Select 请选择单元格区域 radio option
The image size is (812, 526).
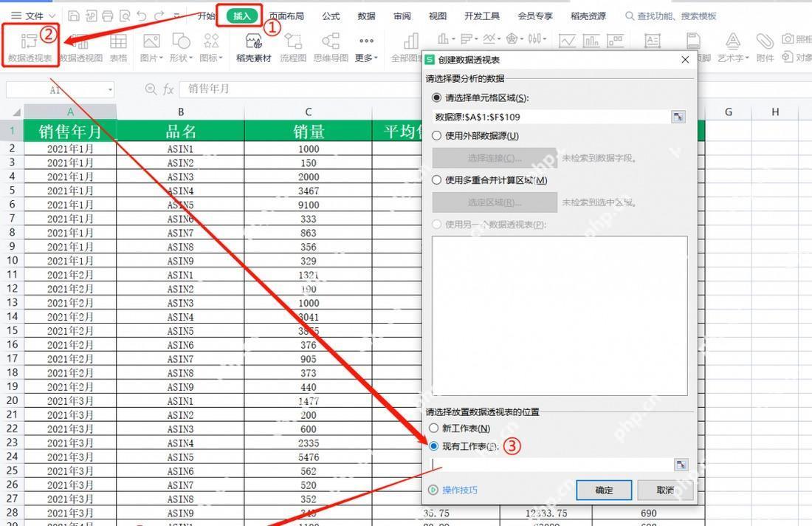click(436, 98)
